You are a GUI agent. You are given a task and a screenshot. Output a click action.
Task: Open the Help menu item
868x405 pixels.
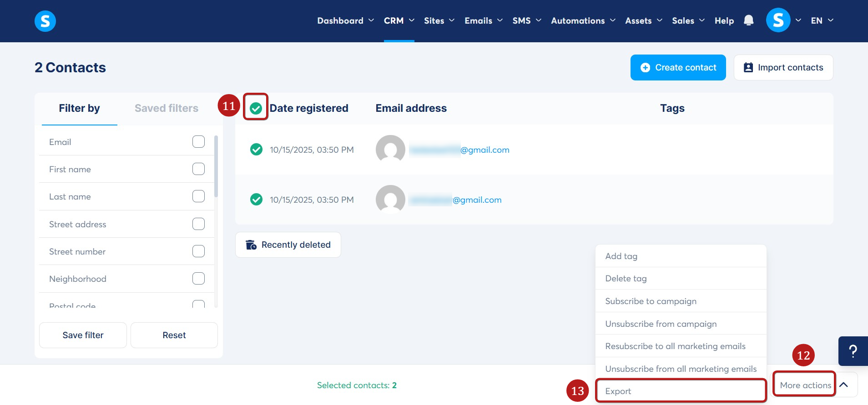click(724, 20)
